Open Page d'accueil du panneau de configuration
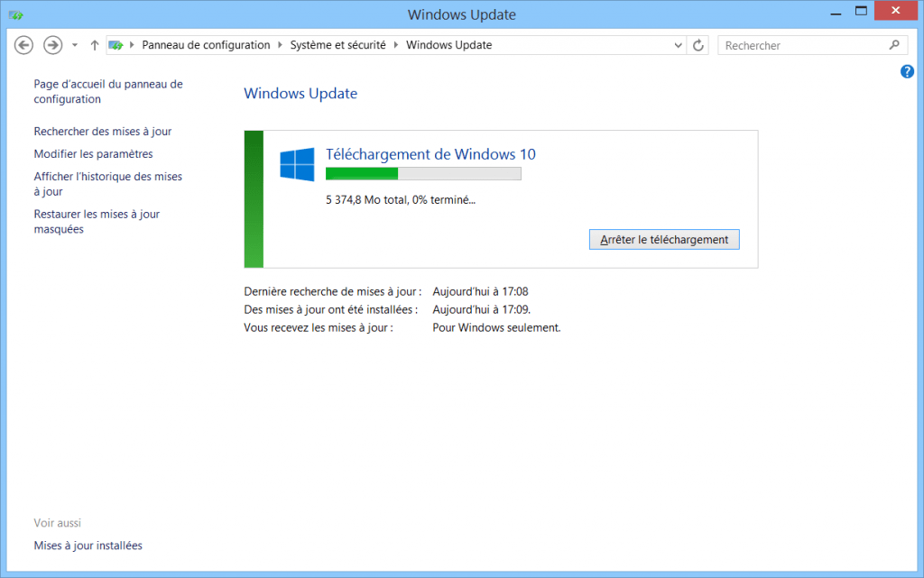This screenshot has width=924, height=578. 108,91
